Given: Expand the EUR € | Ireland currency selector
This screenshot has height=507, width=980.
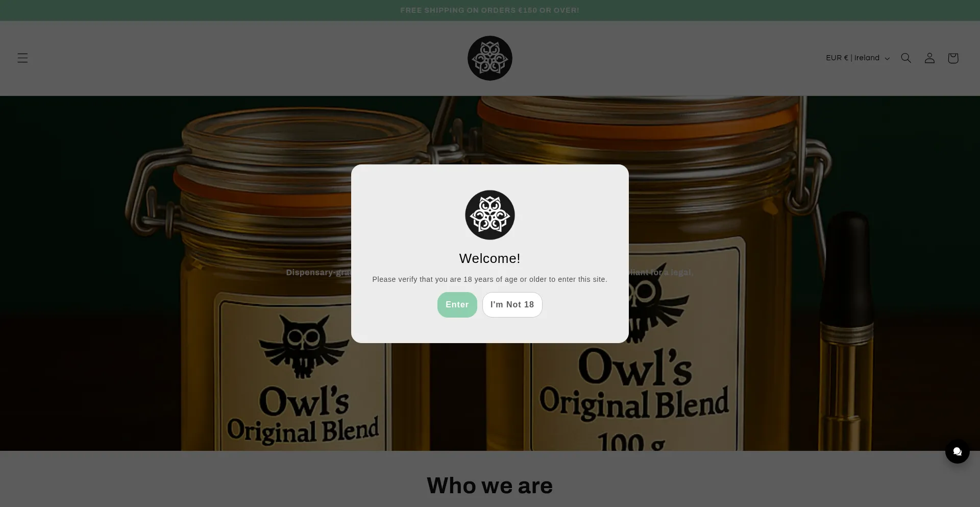Looking at the screenshot, I should point(857,58).
